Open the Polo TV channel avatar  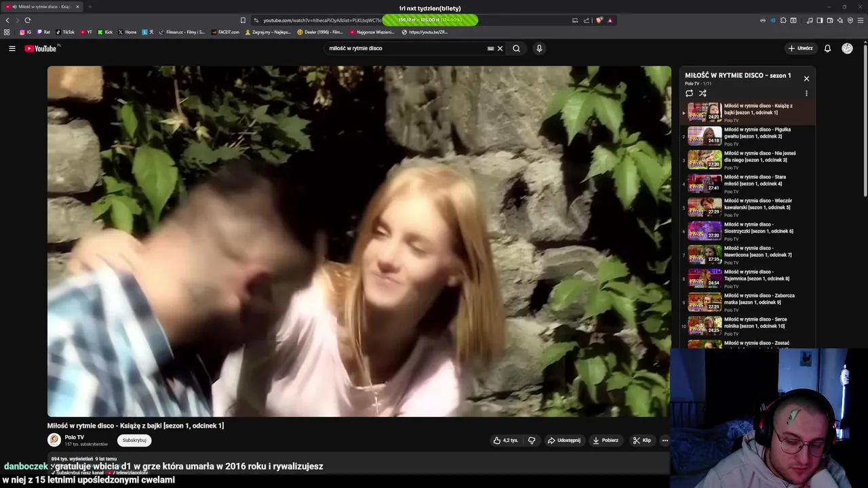(x=54, y=440)
